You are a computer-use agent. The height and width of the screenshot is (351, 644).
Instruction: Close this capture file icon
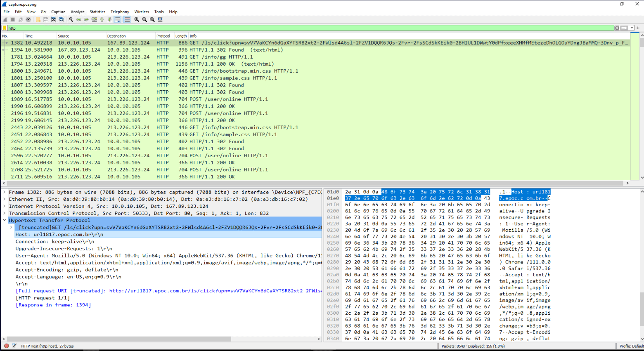[54, 19]
